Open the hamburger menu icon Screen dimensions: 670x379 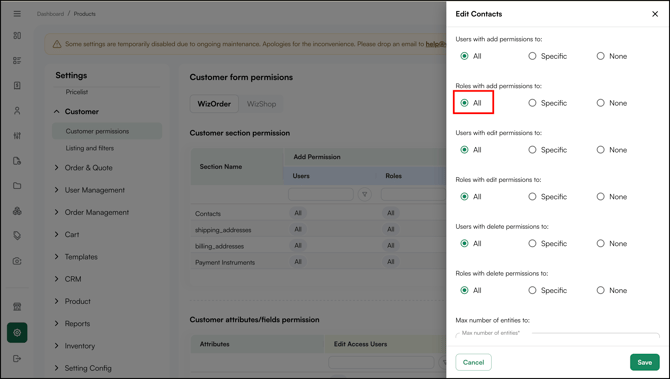click(x=17, y=14)
